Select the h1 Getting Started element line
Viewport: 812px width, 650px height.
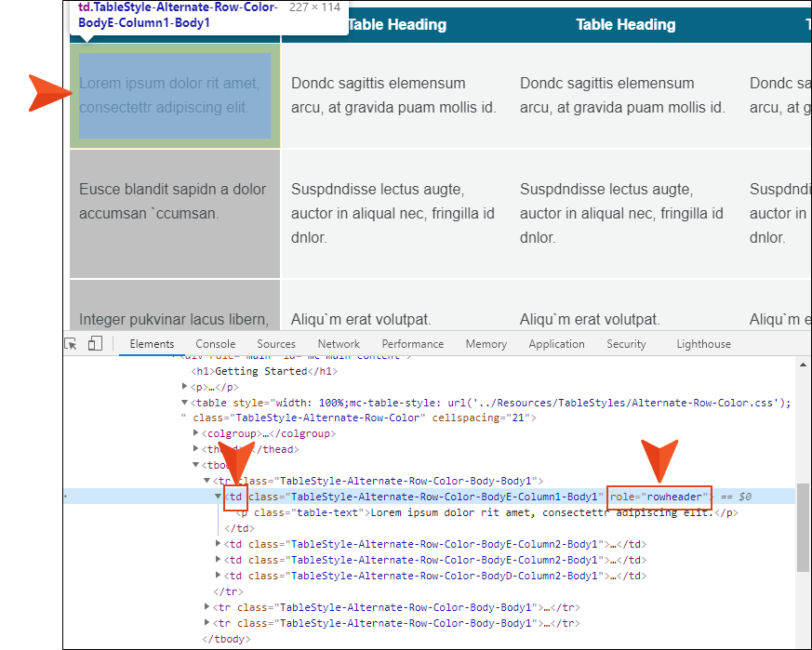click(x=260, y=371)
